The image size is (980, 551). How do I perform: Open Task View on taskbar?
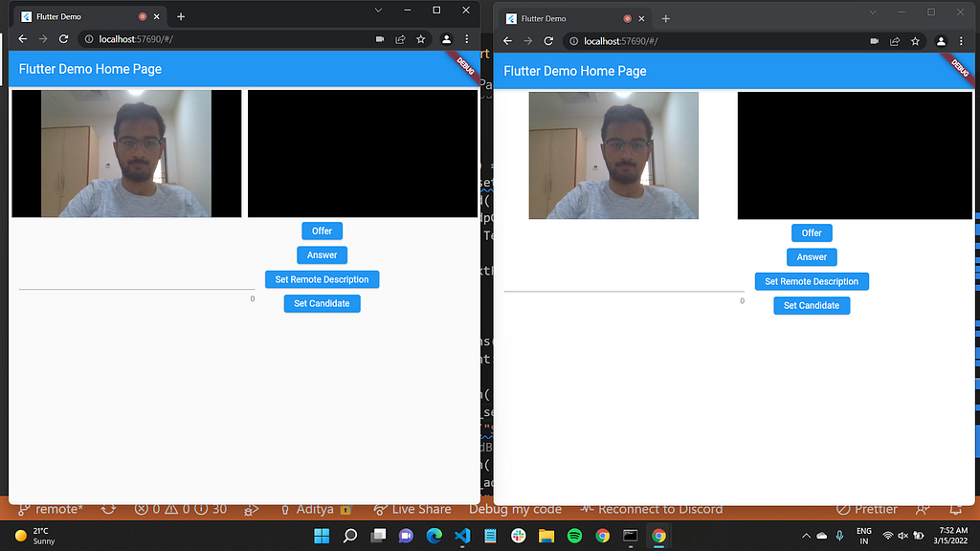378,536
